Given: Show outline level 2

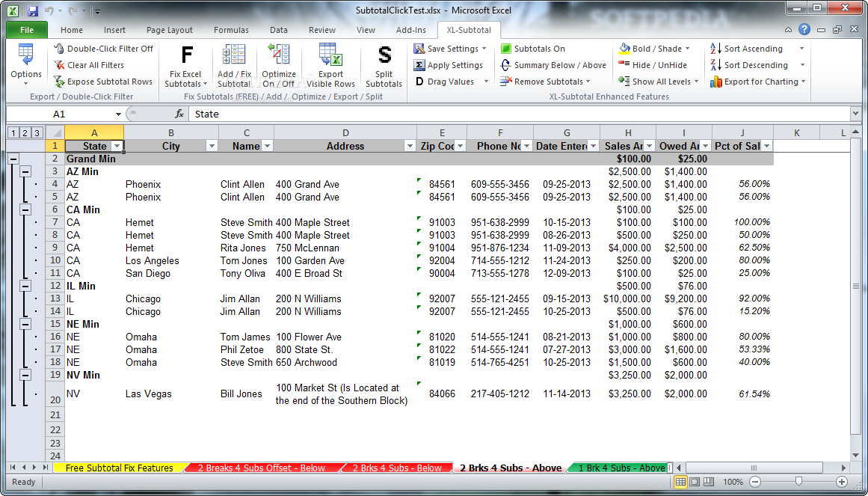Looking at the screenshot, I should (x=25, y=132).
